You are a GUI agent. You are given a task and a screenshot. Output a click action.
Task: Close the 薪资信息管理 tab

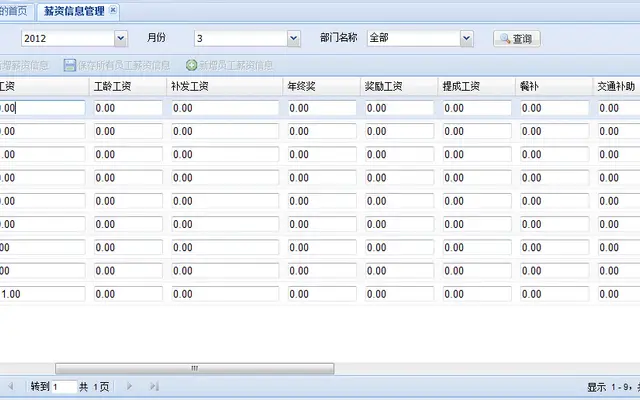[x=113, y=10]
